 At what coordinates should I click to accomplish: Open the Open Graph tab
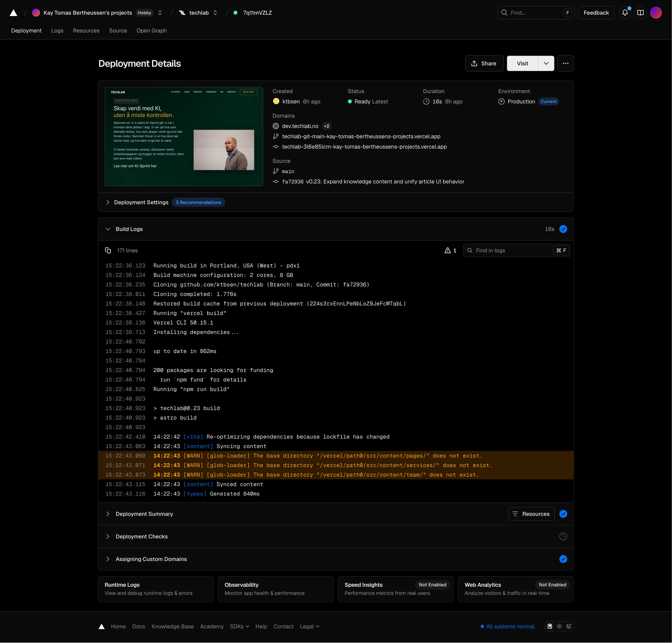(151, 31)
